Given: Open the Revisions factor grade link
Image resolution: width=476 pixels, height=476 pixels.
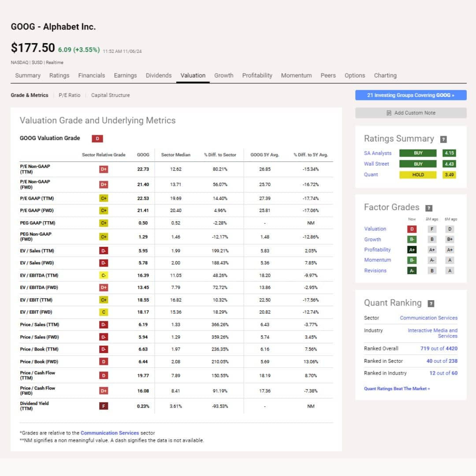Looking at the screenshot, I should [x=375, y=271].
